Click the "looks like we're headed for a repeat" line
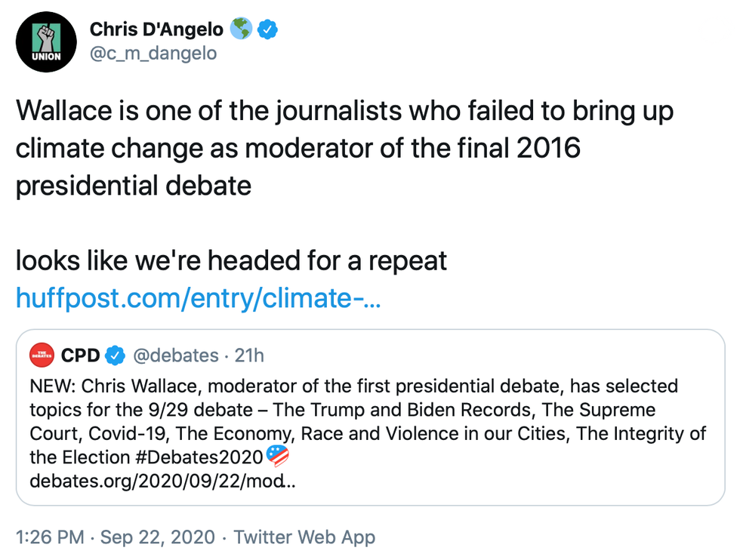The width and height of the screenshot is (740, 560). (x=231, y=261)
